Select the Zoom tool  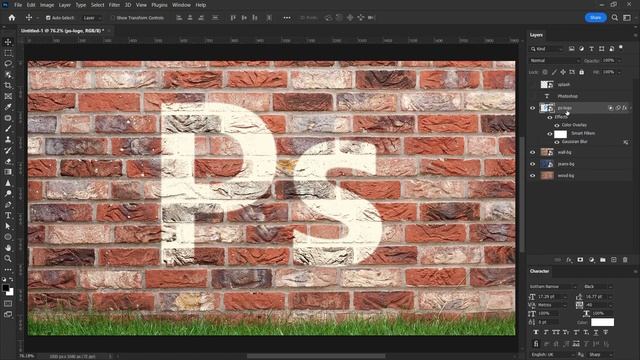[x=8, y=258]
